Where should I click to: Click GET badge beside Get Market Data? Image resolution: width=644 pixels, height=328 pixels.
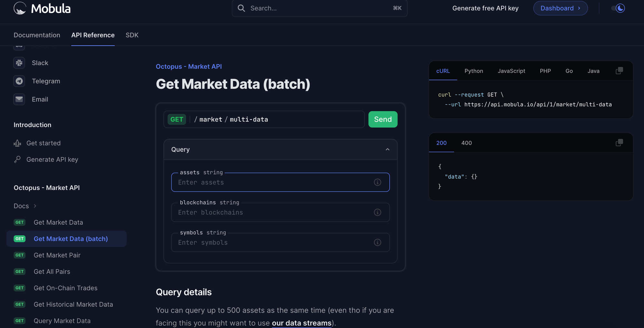[x=20, y=222]
